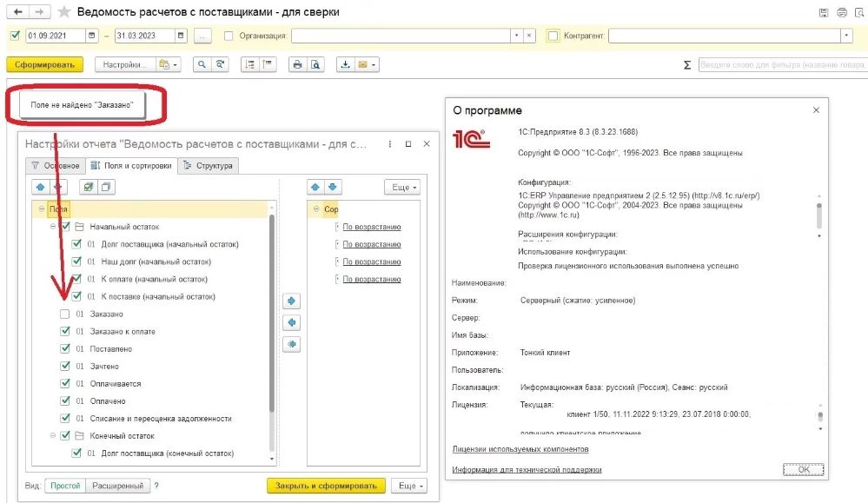
Task: Enable the Заказано field checkbox
Action: (x=65, y=314)
